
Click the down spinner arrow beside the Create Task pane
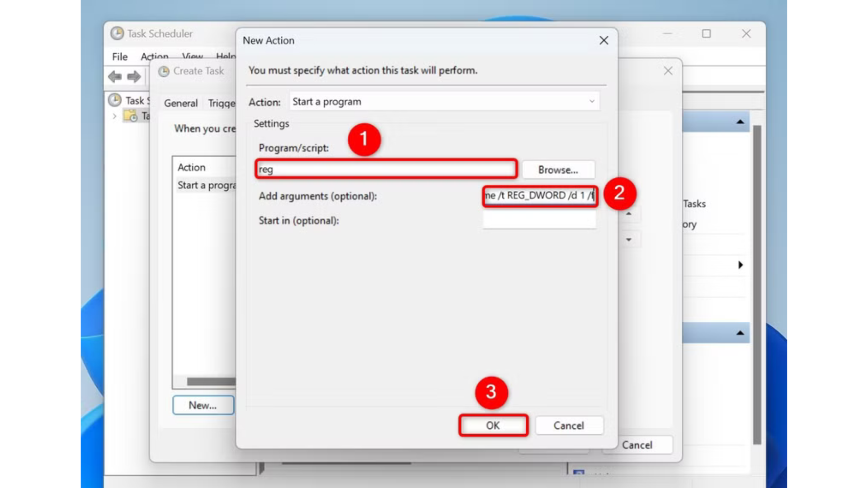[628, 239]
